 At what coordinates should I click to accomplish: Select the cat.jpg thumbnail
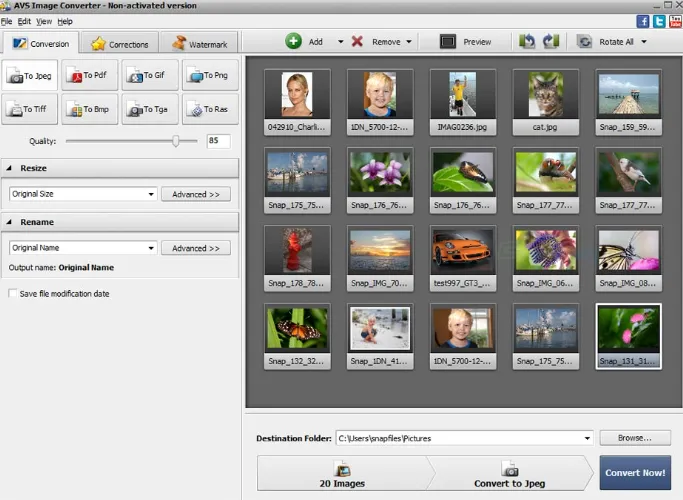(545, 102)
